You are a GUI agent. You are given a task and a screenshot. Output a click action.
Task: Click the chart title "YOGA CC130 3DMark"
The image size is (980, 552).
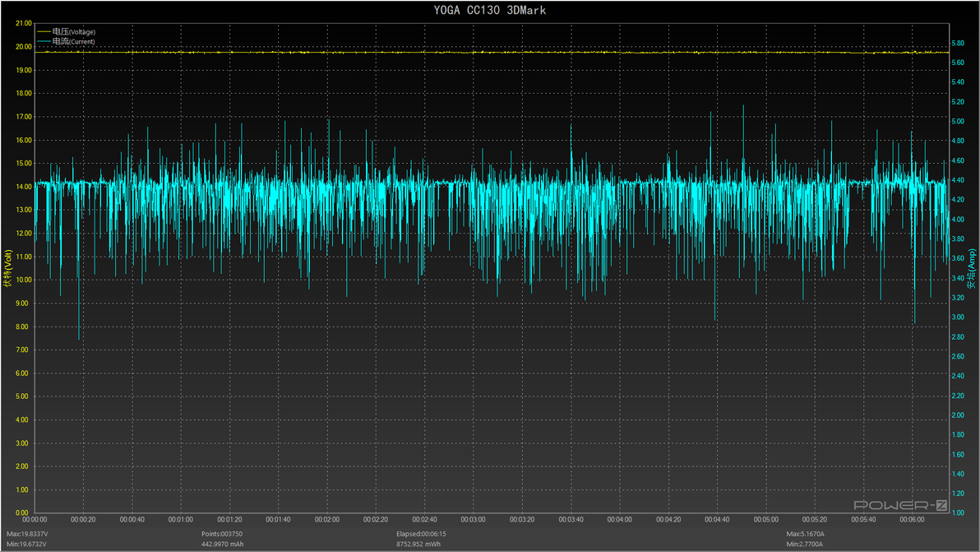(489, 10)
